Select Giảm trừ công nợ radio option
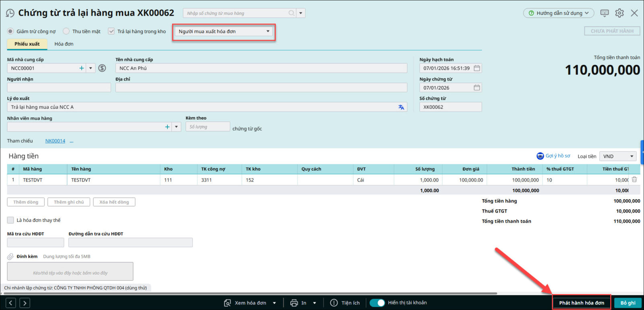Screen dimensions: 644x310 (x=10, y=31)
